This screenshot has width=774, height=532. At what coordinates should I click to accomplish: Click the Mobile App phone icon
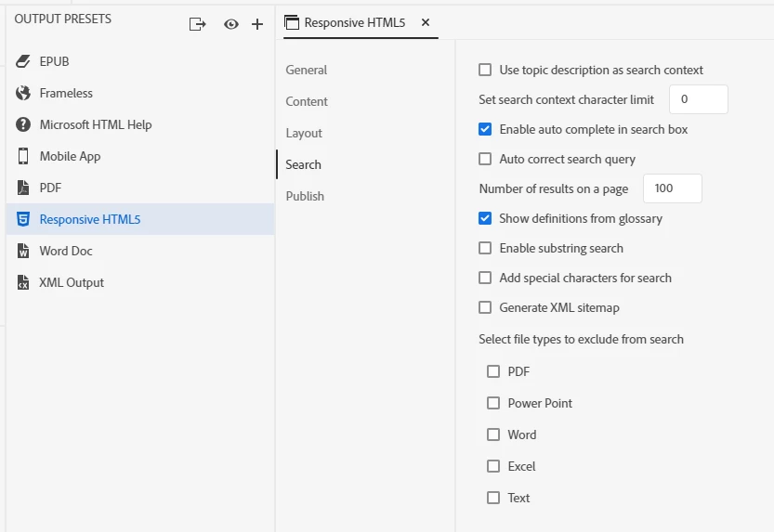[23, 156]
